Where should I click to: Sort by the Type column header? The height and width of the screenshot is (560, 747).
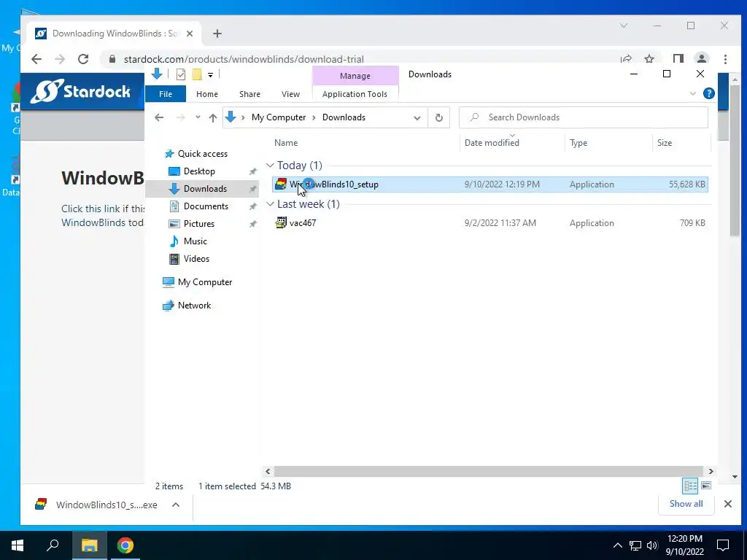(578, 142)
